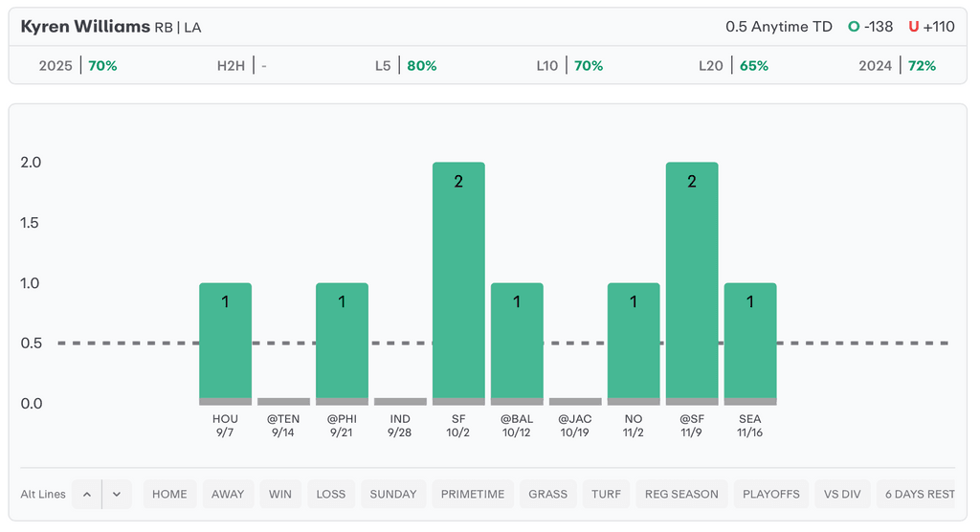Select the PLAYOFFS filter
Viewport: 980px width, 532px height.
771,495
